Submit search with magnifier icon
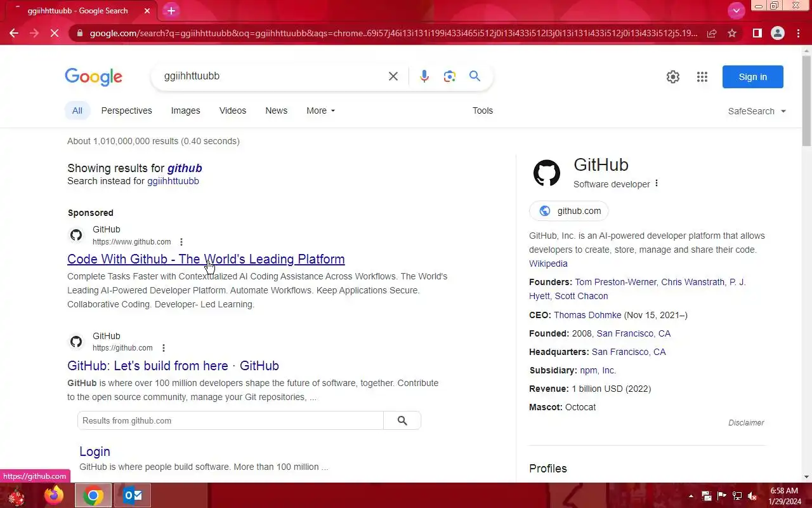 tap(475, 76)
